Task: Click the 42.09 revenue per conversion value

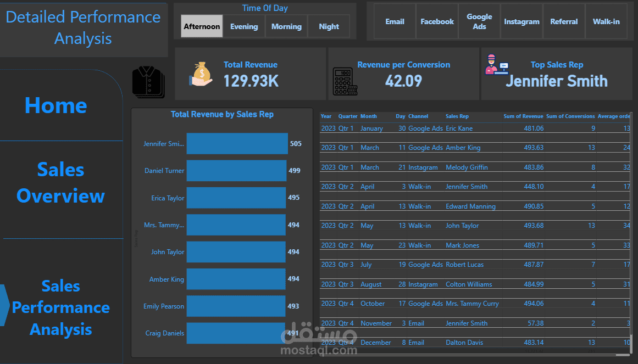Action: click(404, 81)
